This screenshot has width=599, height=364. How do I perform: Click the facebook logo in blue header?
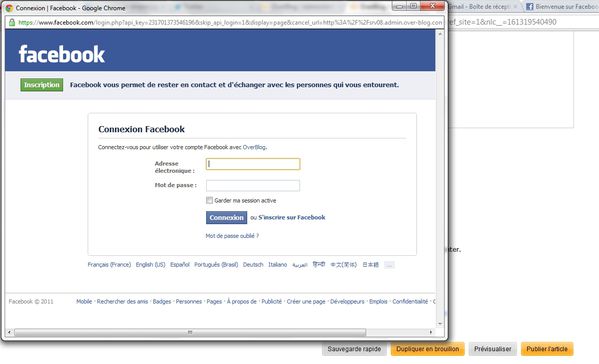[62, 54]
